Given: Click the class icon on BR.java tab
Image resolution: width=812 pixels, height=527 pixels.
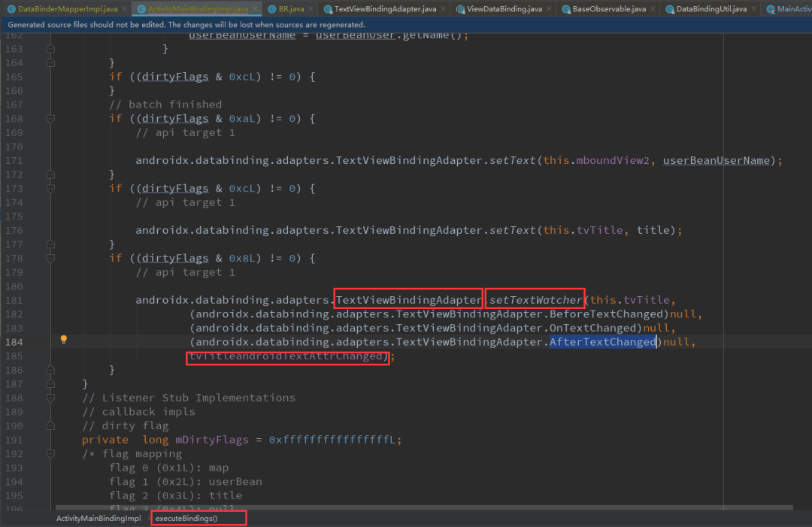Looking at the screenshot, I should [x=271, y=9].
